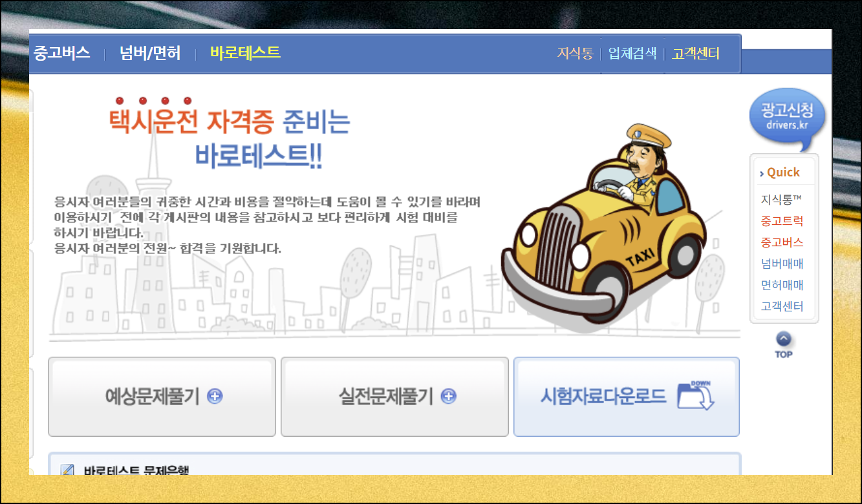Select the 바로테스트 menu item
Viewport: 862px width, 504px height.
pos(245,52)
